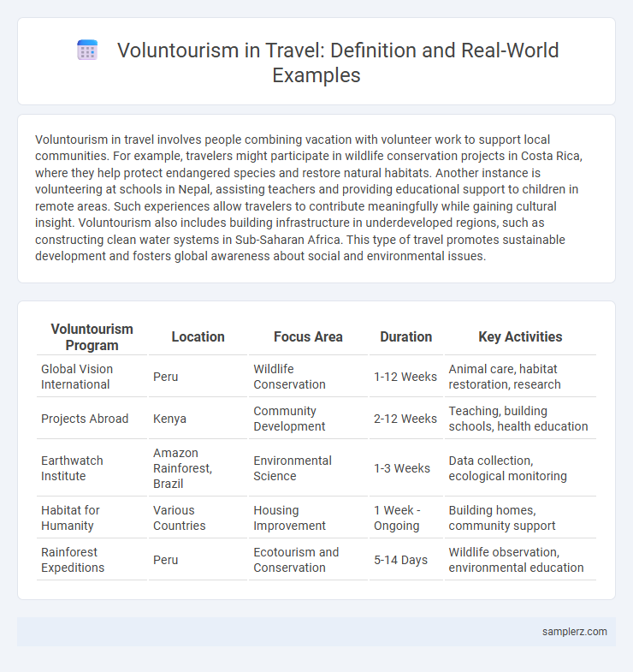
Task: Click the Voluntourism in Travel page title
Action: pos(338,62)
